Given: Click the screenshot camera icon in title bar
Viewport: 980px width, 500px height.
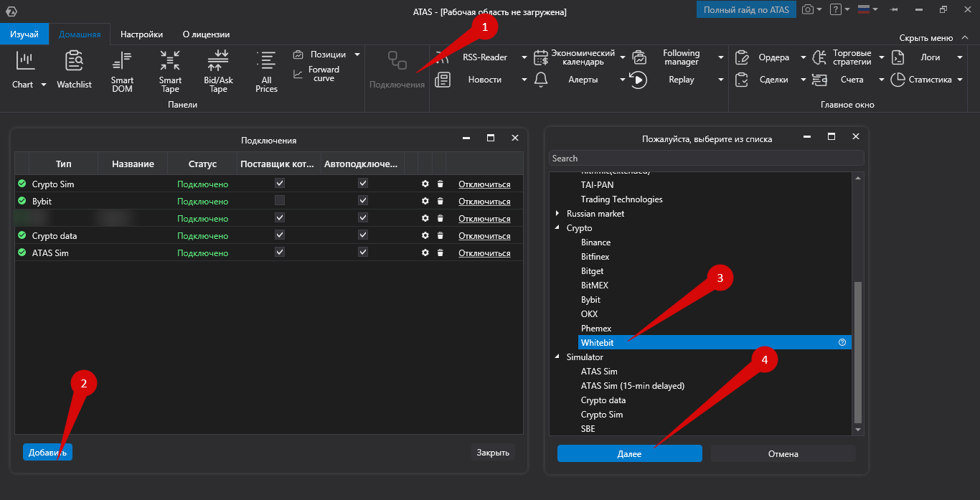Looking at the screenshot, I should pyautogui.click(x=808, y=9).
